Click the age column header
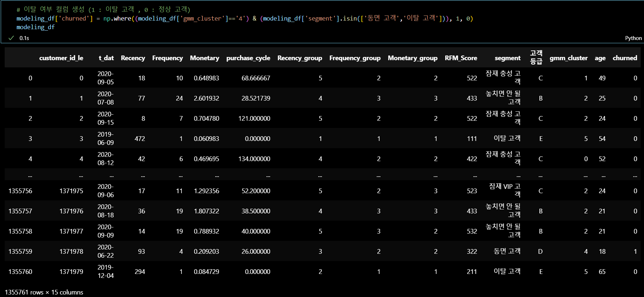Image resolution: width=644 pixels, height=297 pixels. [600, 58]
